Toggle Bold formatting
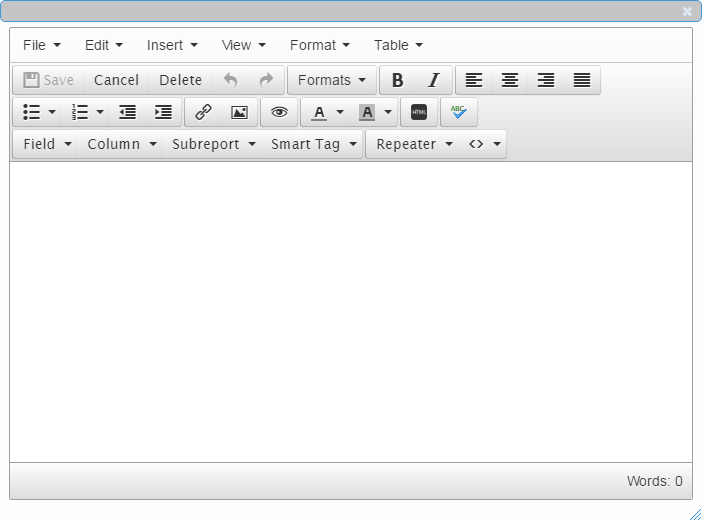 (397, 80)
